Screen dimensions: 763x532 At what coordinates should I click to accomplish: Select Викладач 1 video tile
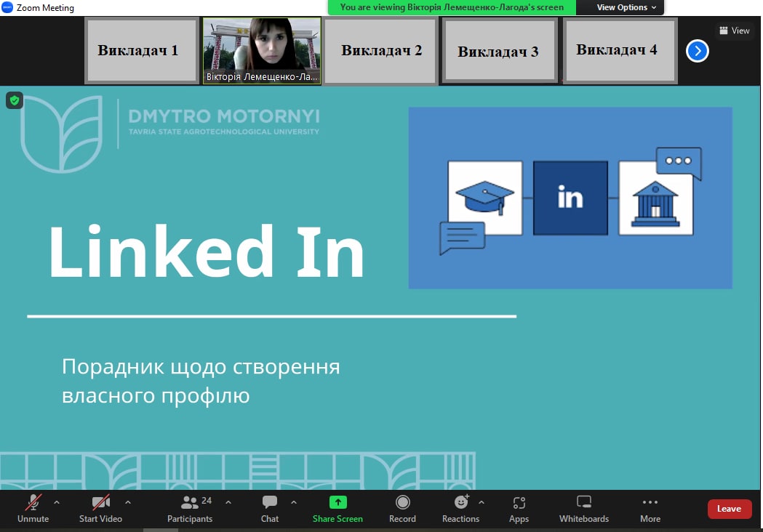141,51
